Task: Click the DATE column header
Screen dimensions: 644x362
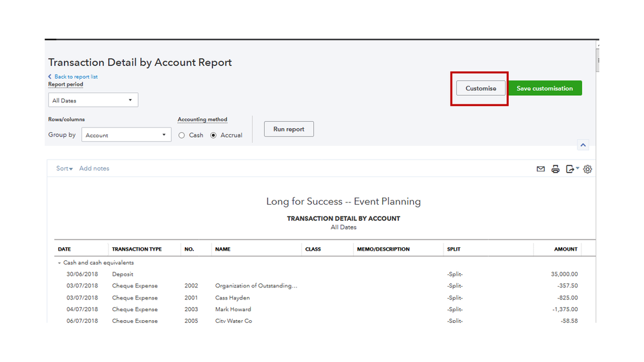Action: coord(64,249)
